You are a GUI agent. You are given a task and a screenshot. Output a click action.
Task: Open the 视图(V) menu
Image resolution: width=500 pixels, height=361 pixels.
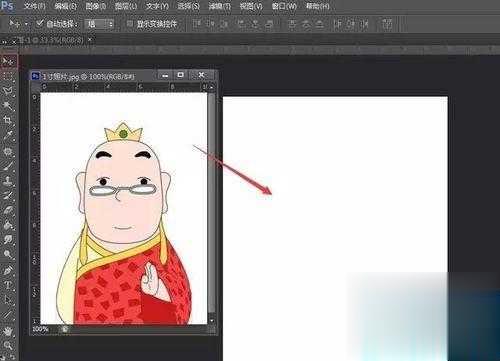coord(251,6)
